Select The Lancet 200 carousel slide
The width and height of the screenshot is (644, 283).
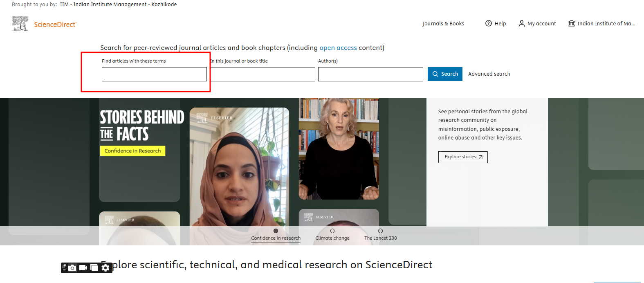[x=380, y=235]
